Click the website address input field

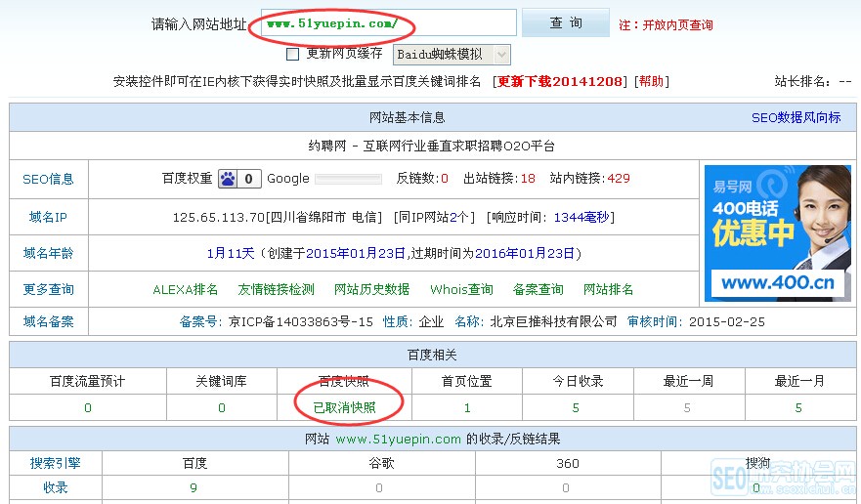(388, 23)
